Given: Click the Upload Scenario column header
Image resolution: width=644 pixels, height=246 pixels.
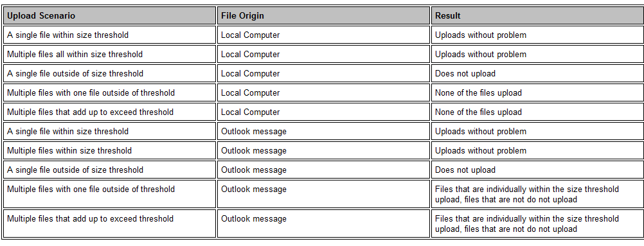Looking at the screenshot, I should pos(109,15).
